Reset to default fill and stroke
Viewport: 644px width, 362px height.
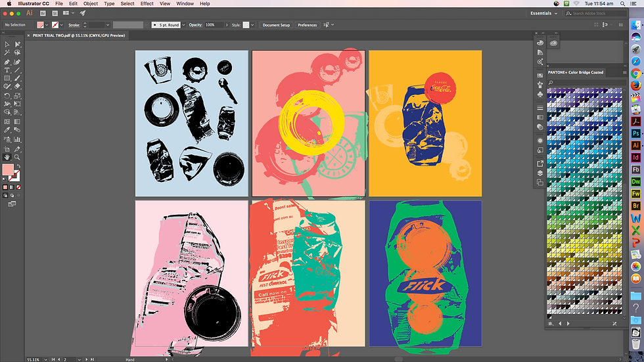pos(5,179)
